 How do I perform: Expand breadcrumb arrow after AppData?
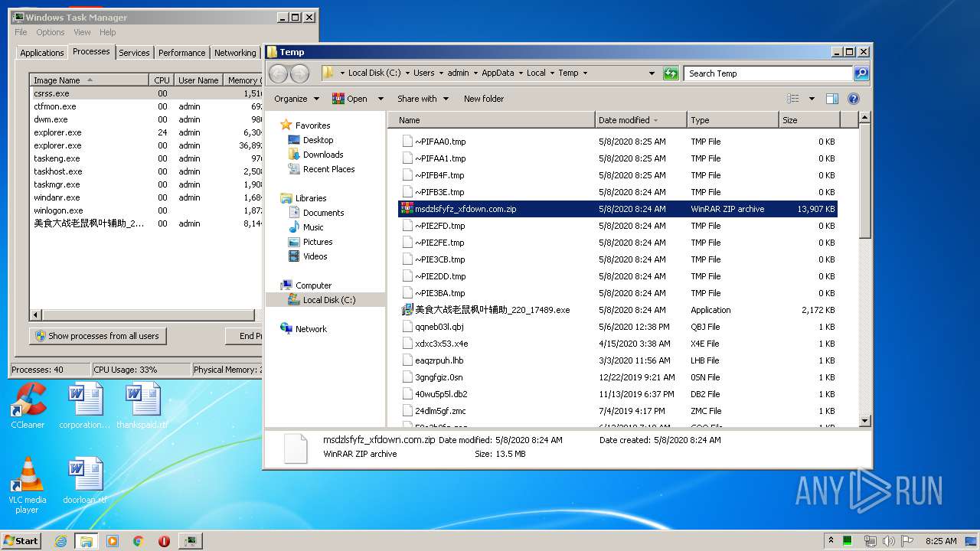520,73
